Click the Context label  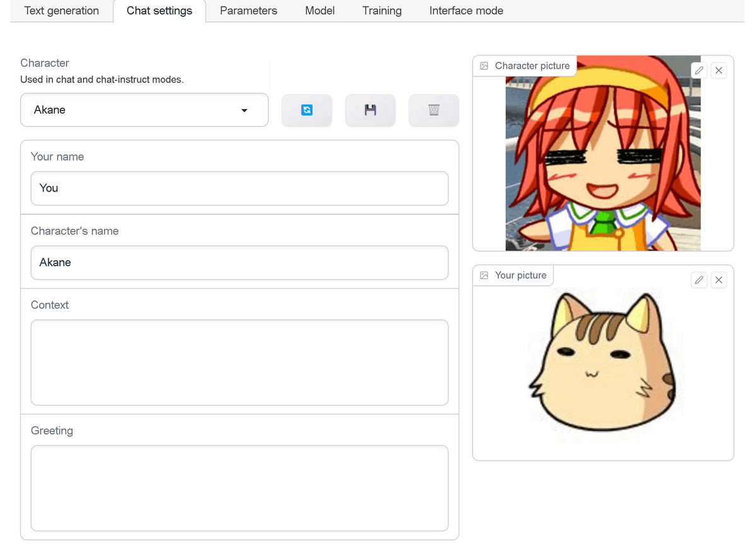(50, 305)
